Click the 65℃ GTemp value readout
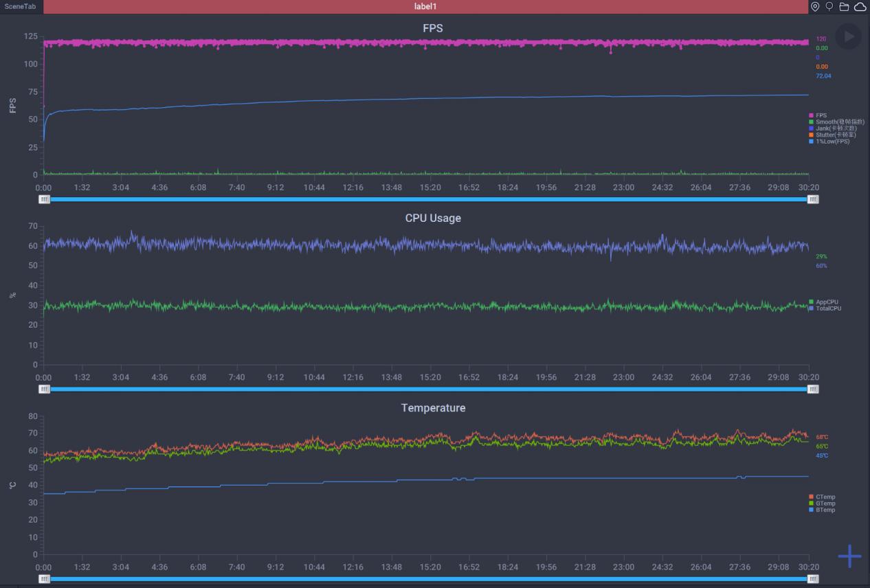Image resolution: width=870 pixels, height=588 pixels. click(822, 446)
